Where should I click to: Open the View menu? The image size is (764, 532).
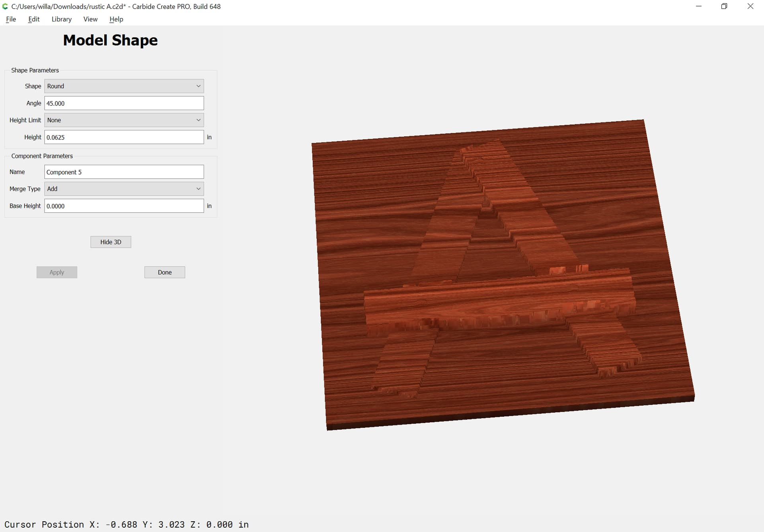pos(90,19)
